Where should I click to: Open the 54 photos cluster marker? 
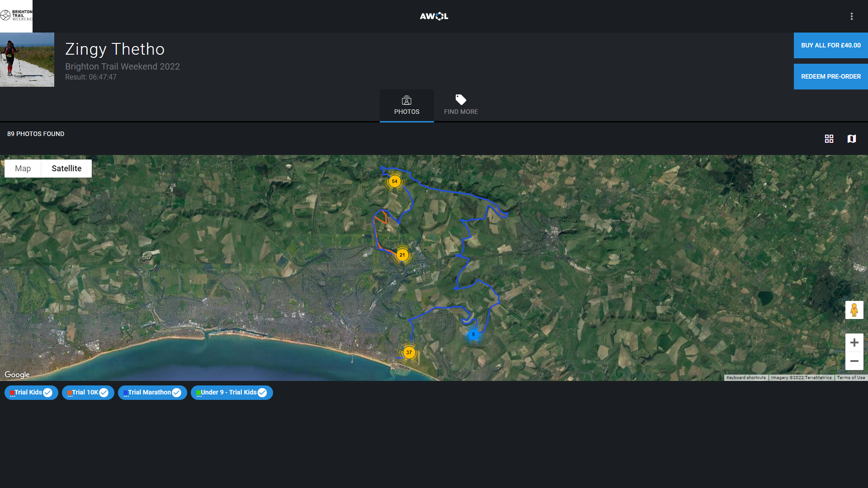coord(395,181)
